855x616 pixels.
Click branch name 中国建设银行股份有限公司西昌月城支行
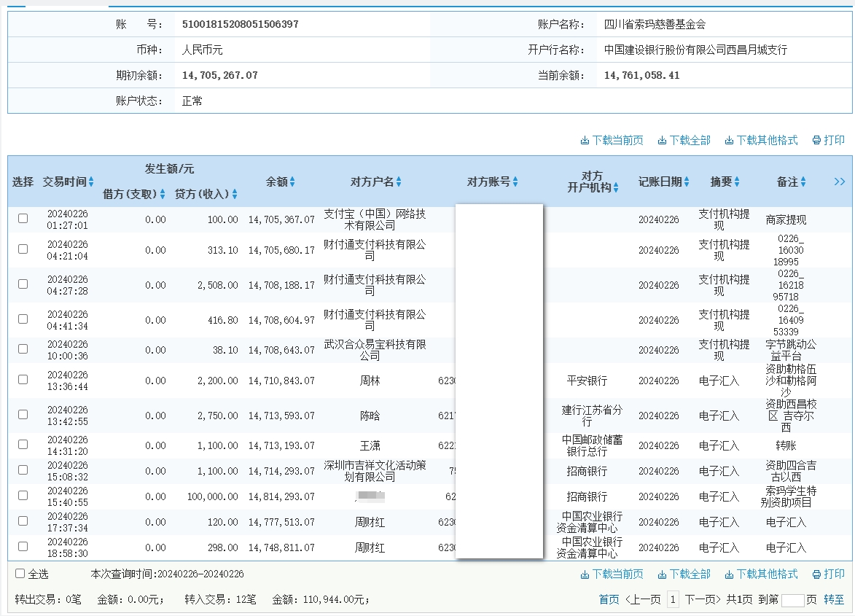[x=695, y=50]
